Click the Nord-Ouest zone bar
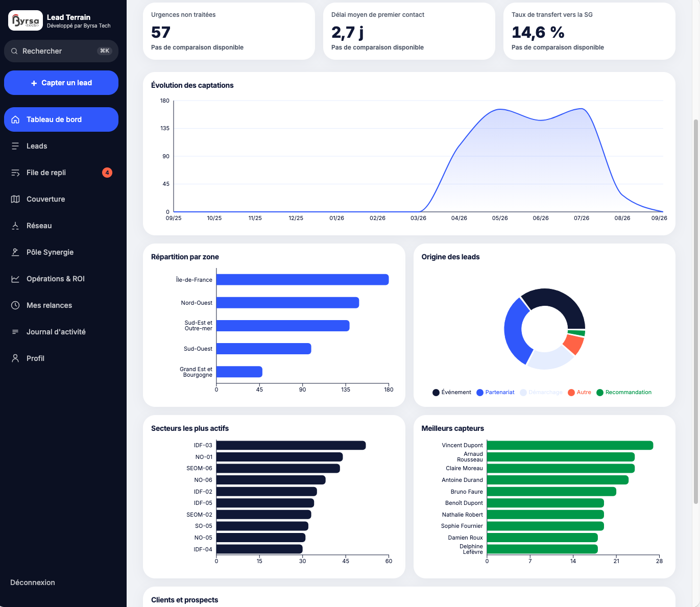Screen dimensions: 700x607 [288, 303]
